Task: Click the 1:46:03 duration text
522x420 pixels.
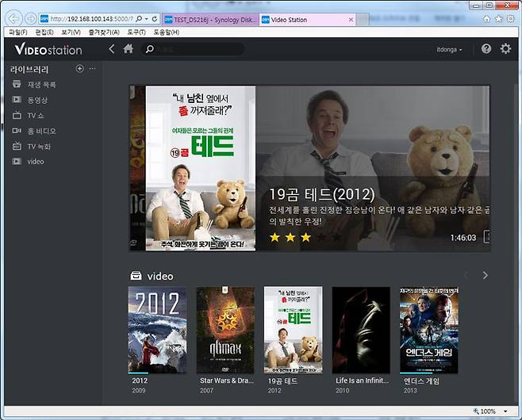Action: 463,238
